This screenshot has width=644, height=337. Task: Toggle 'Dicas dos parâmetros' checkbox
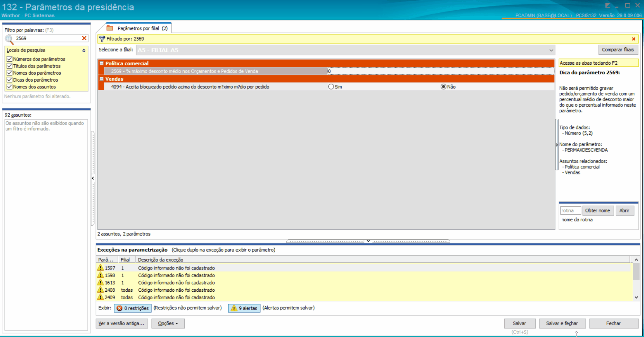(x=10, y=80)
